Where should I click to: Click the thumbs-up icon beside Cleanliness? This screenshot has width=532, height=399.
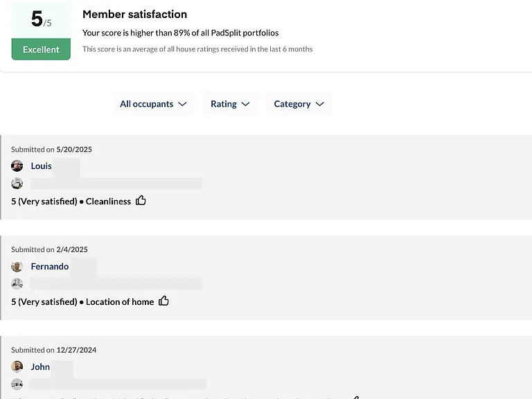pos(141,200)
